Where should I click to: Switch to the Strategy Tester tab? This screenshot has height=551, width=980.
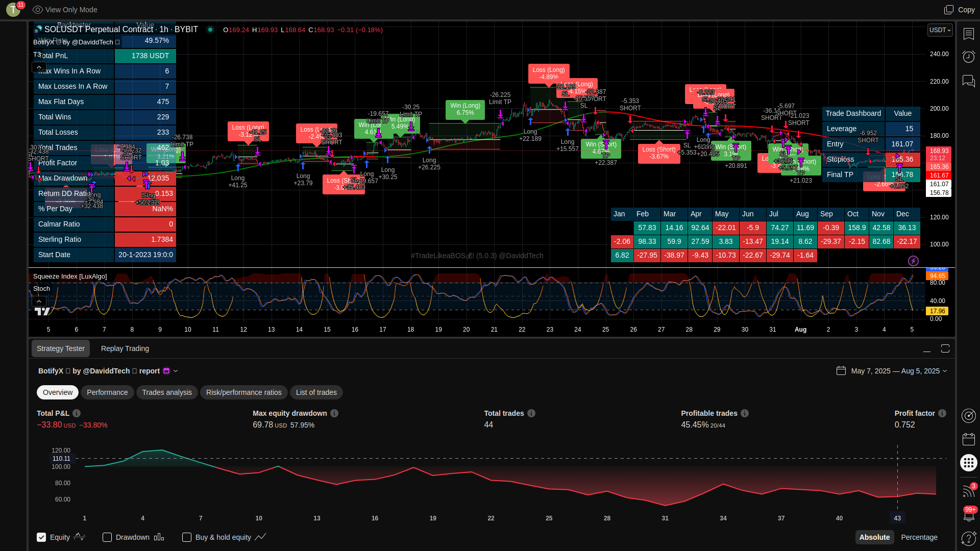[x=61, y=348]
